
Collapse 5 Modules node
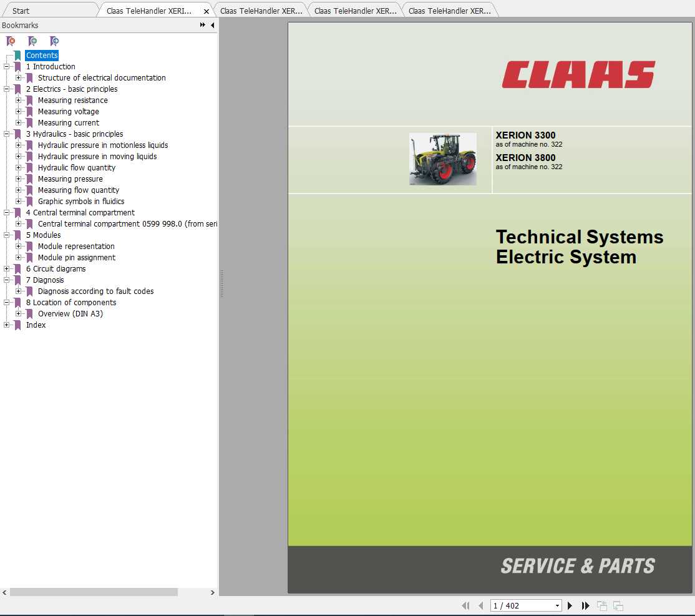point(7,235)
